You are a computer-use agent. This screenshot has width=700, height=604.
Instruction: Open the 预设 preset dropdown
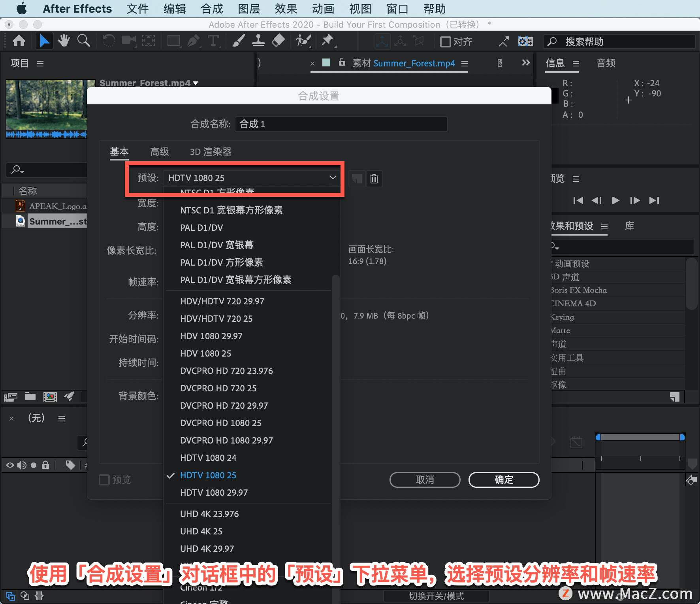click(252, 178)
